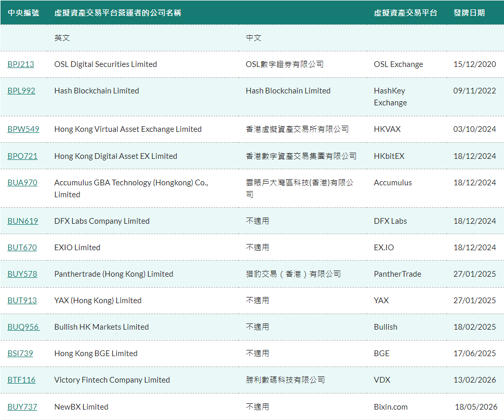
Task: Click the VDX platform cell
Action: click(382, 380)
